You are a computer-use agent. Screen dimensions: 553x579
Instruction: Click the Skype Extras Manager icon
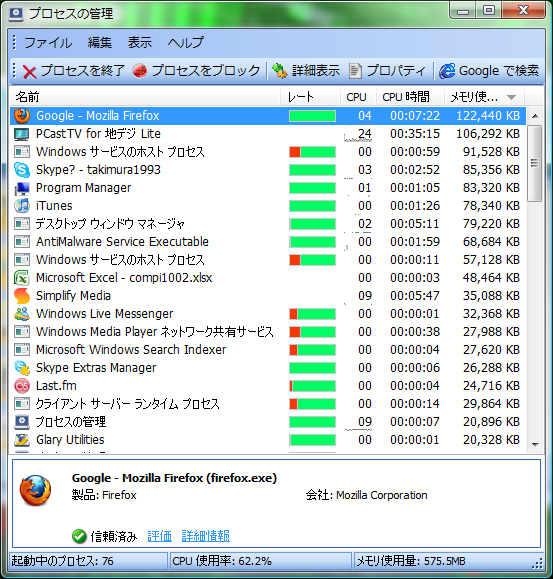(x=22, y=368)
